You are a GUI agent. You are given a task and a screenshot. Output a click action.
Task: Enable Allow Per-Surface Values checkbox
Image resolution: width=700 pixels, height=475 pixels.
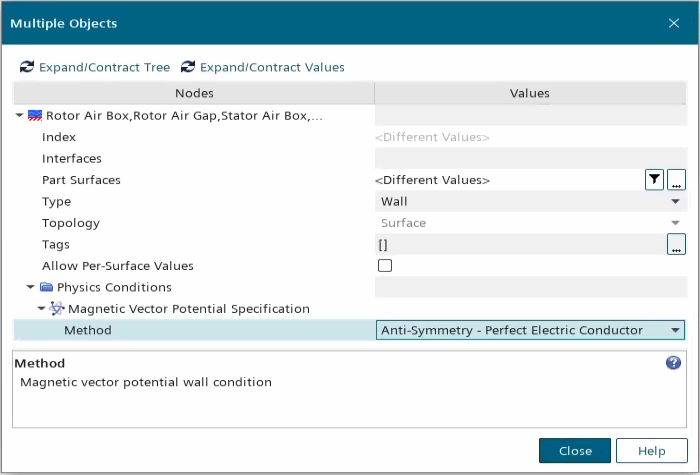385,266
